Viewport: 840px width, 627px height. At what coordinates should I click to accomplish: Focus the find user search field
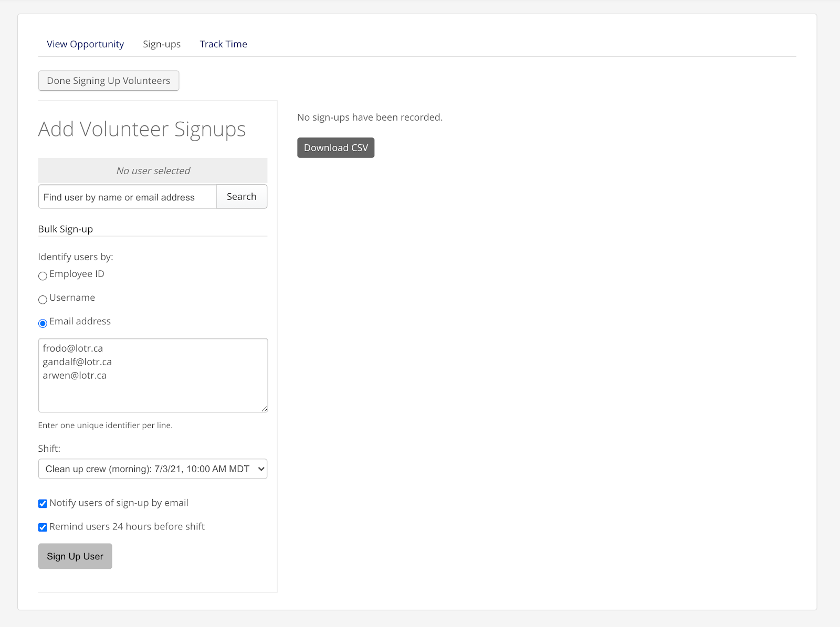[x=127, y=197]
